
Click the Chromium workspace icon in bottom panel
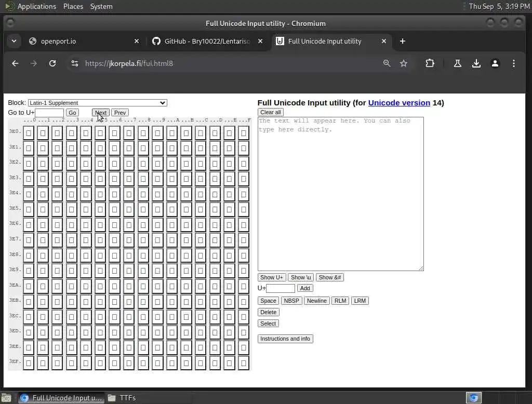click(474, 398)
